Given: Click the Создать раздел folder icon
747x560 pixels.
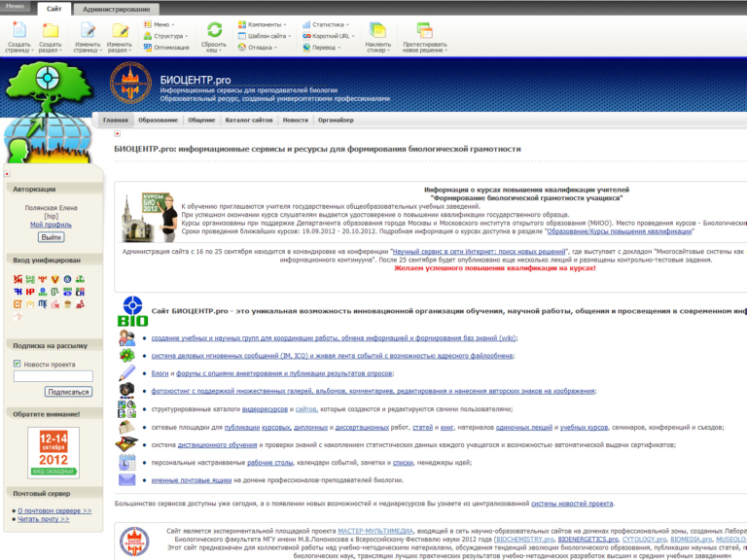Looking at the screenshot, I should (x=50, y=30).
